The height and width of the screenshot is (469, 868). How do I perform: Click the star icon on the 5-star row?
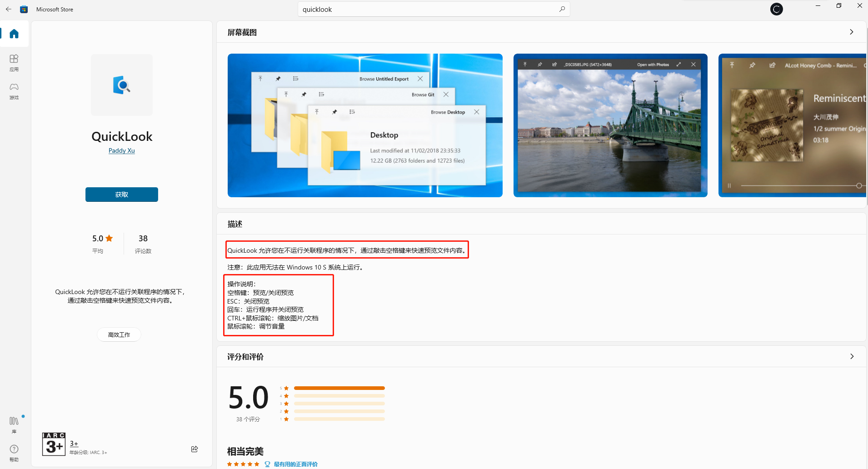coord(286,388)
